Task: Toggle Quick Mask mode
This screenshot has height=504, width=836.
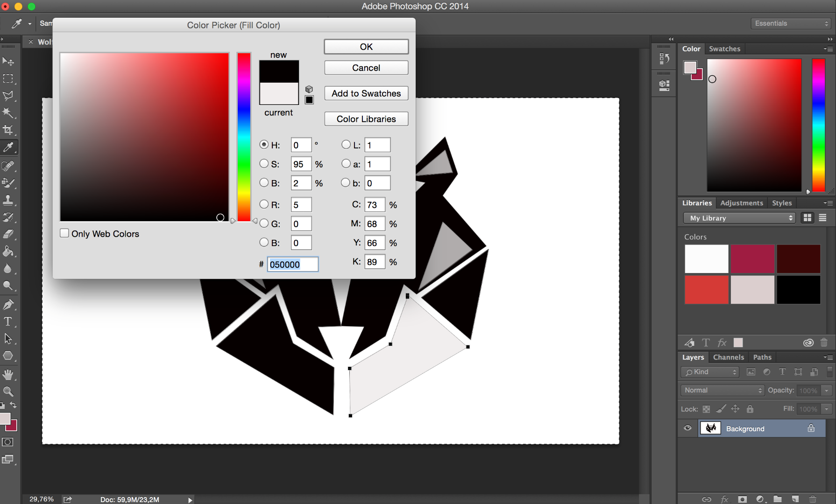Action: coord(8,442)
